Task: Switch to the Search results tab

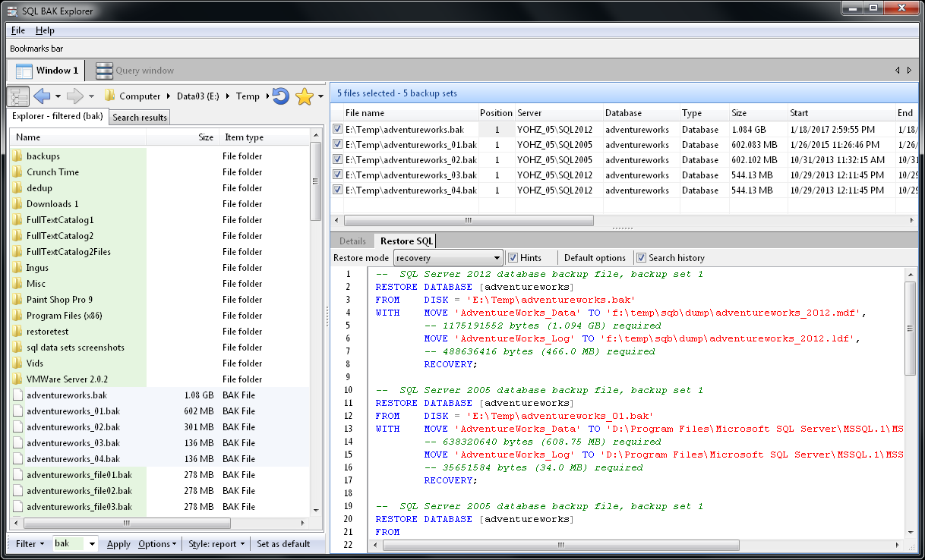Action: (140, 118)
